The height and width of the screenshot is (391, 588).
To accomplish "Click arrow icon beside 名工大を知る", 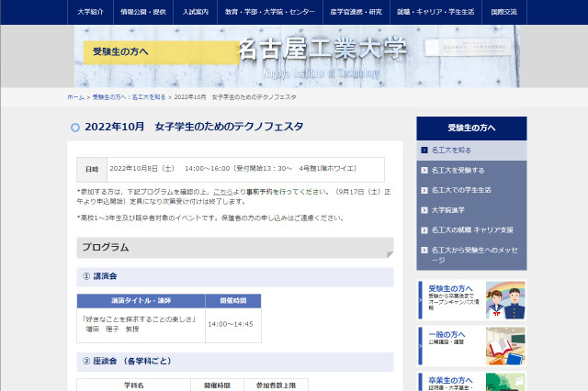I will [x=424, y=151].
